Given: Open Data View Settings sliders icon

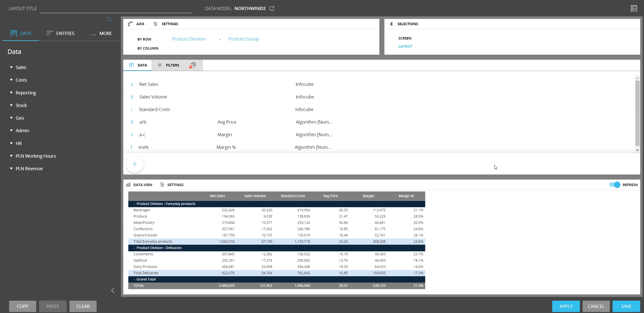Looking at the screenshot, I should (x=162, y=185).
